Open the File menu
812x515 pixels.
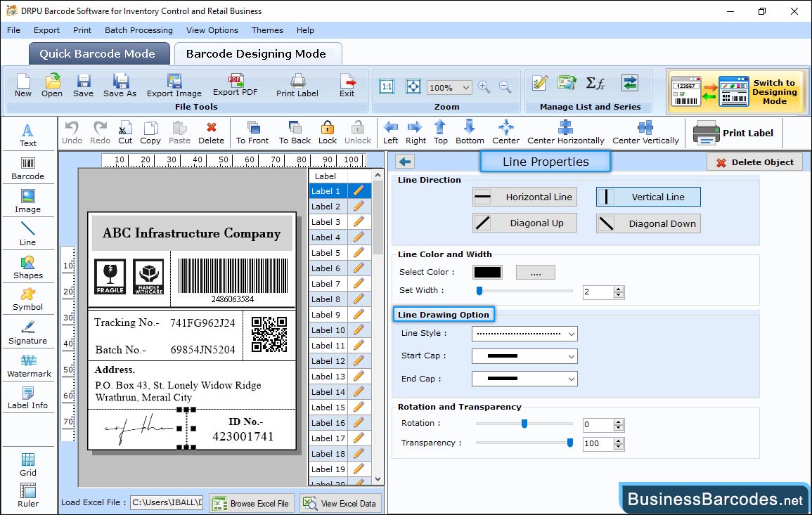click(13, 30)
